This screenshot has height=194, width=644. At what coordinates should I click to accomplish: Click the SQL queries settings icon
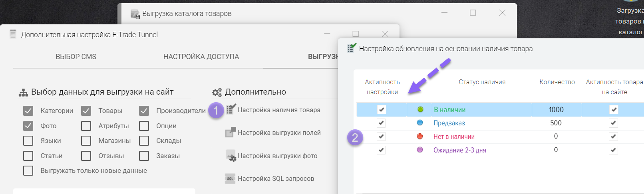230,178
